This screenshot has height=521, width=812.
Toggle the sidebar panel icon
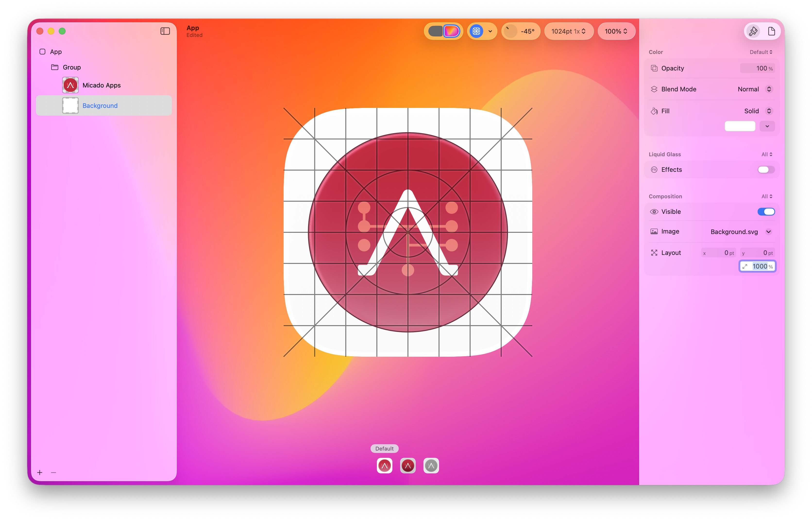pyautogui.click(x=165, y=31)
